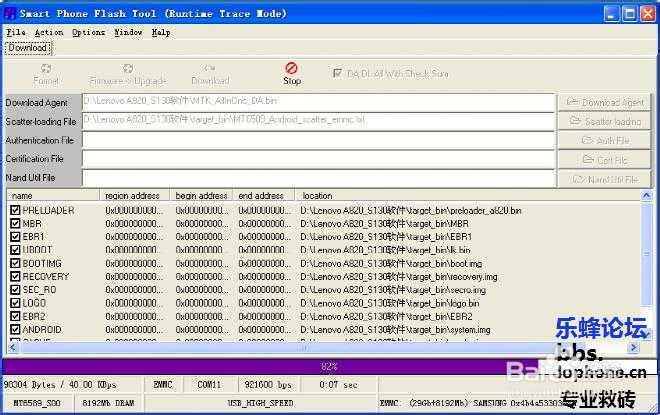
Task: Uncheck the MBR partition checkbox
Action: click(x=15, y=223)
